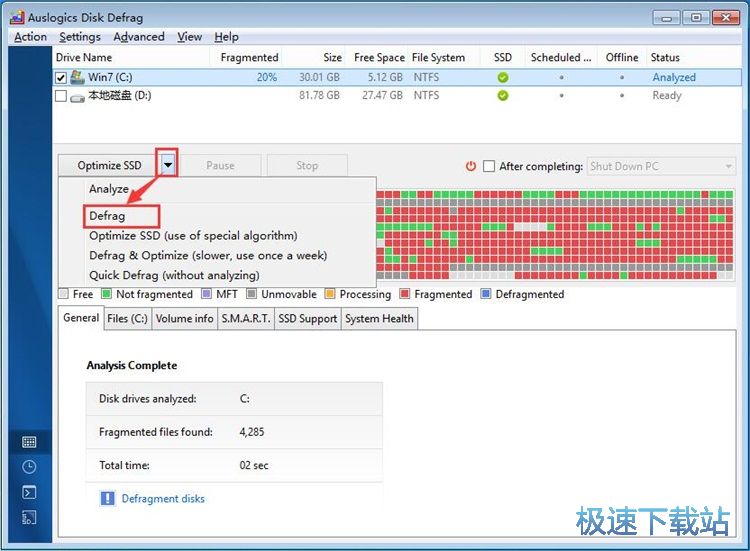Check the D: drive checkbox
Screen dimensions: 750x551
point(61,96)
